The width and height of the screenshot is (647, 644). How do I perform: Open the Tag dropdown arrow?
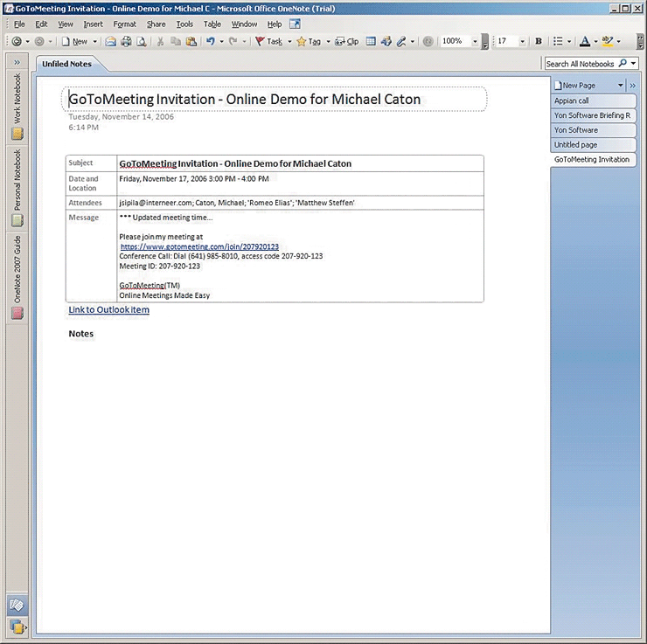point(328,41)
